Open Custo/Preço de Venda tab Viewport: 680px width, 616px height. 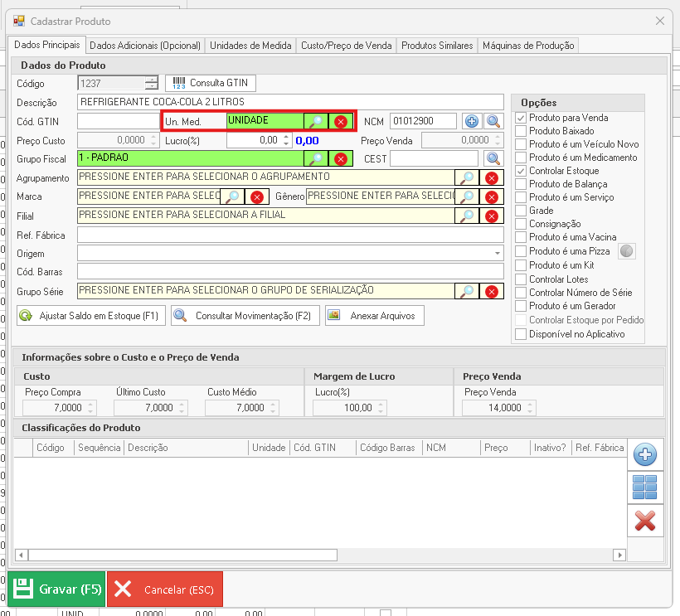click(x=346, y=46)
